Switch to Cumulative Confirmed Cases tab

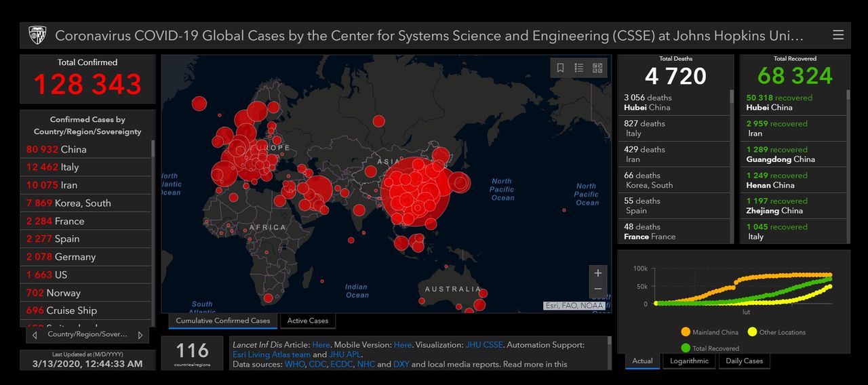[223, 321]
